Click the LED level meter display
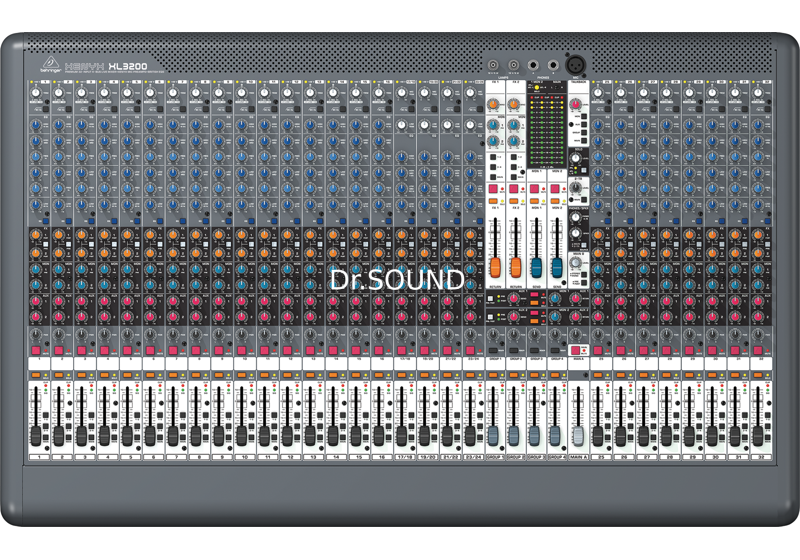 (547, 130)
